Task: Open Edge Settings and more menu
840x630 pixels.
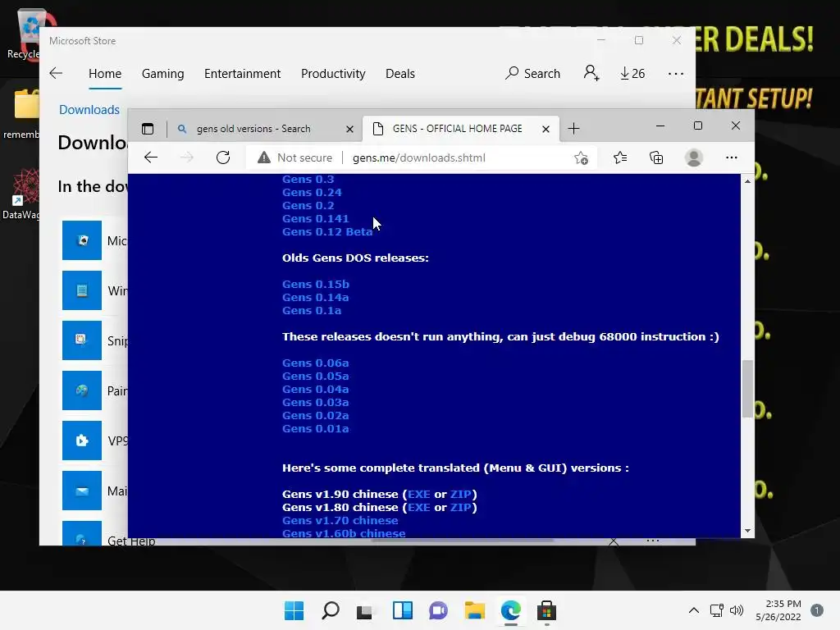Action: pyautogui.click(x=731, y=157)
